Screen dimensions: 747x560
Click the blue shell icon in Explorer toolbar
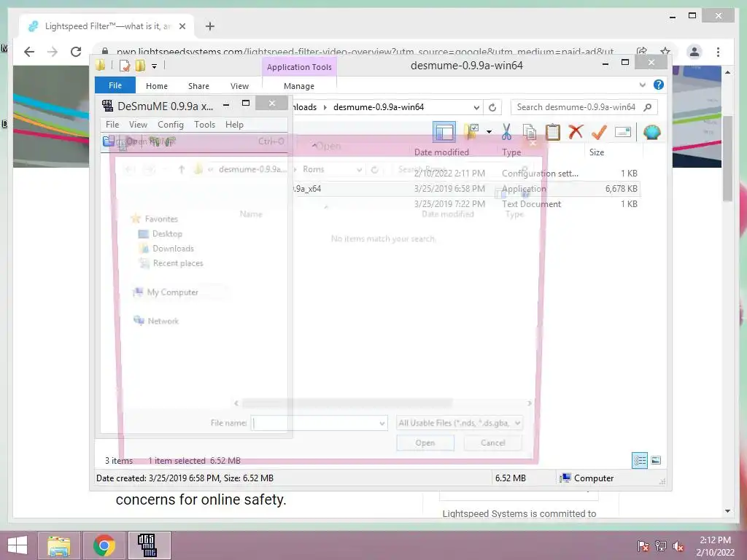(651, 132)
